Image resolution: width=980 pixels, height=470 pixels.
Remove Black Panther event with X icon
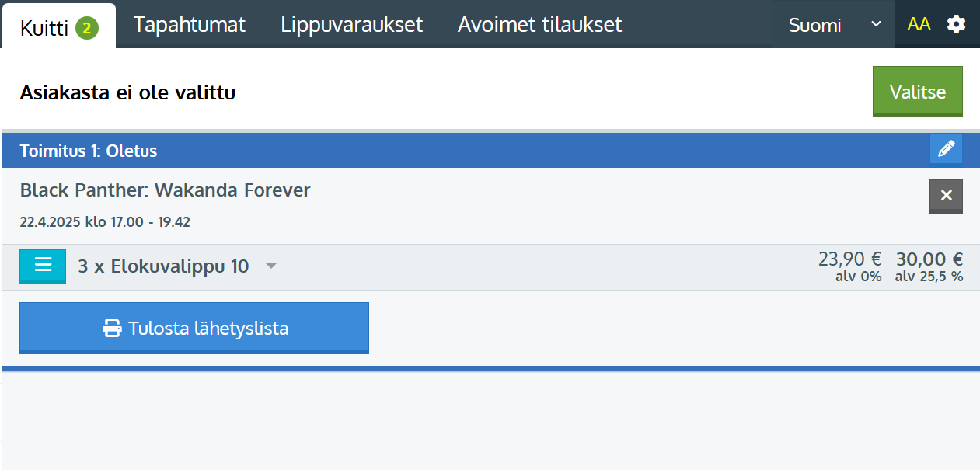(946, 196)
